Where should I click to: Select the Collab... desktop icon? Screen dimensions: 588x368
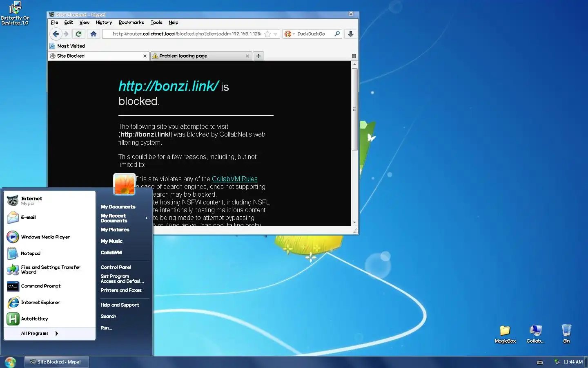(x=535, y=334)
